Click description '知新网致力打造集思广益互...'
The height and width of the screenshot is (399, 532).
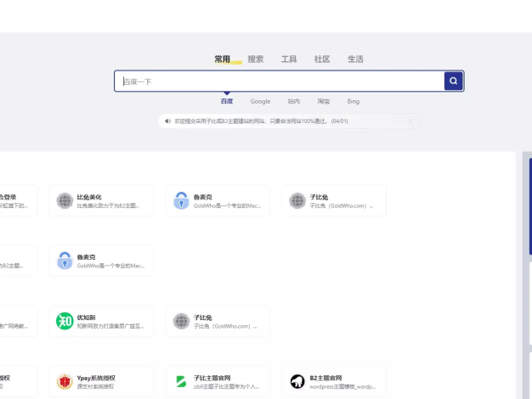point(110,326)
